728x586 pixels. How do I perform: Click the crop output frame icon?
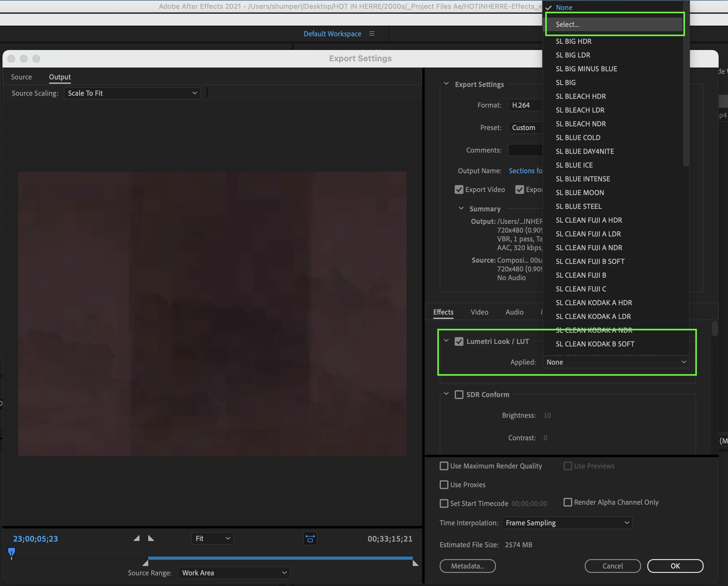coord(310,538)
